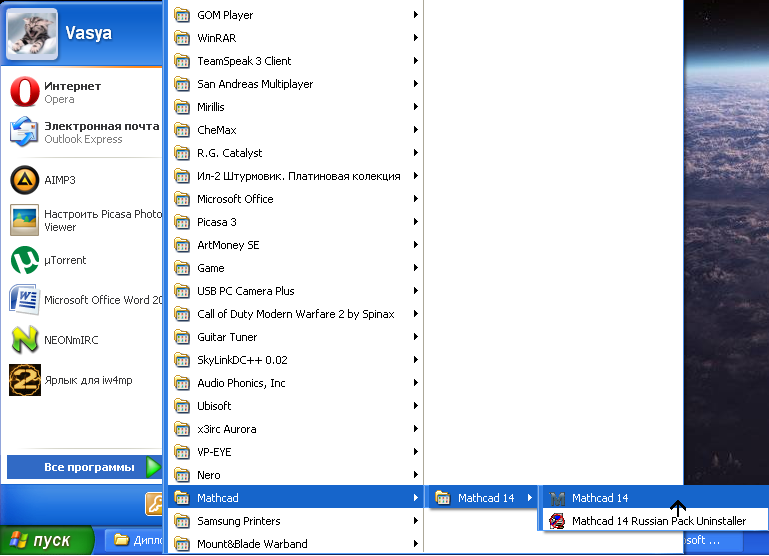The image size is (769, 556).
Task: Click the TeamSpeak 3 Client folder icon
Action: click(182, 61)
